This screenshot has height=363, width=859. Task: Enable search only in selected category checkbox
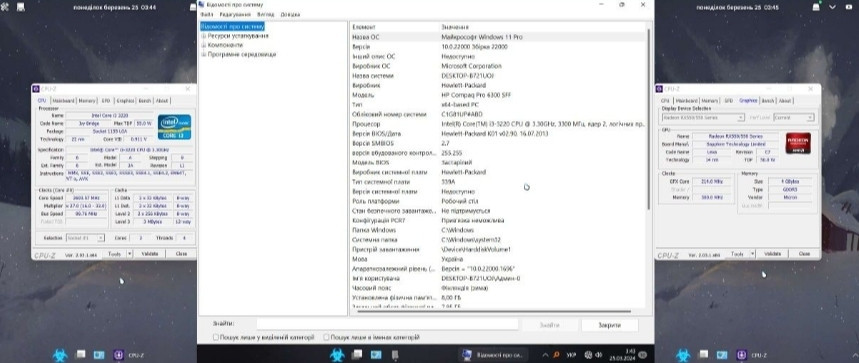216,338
